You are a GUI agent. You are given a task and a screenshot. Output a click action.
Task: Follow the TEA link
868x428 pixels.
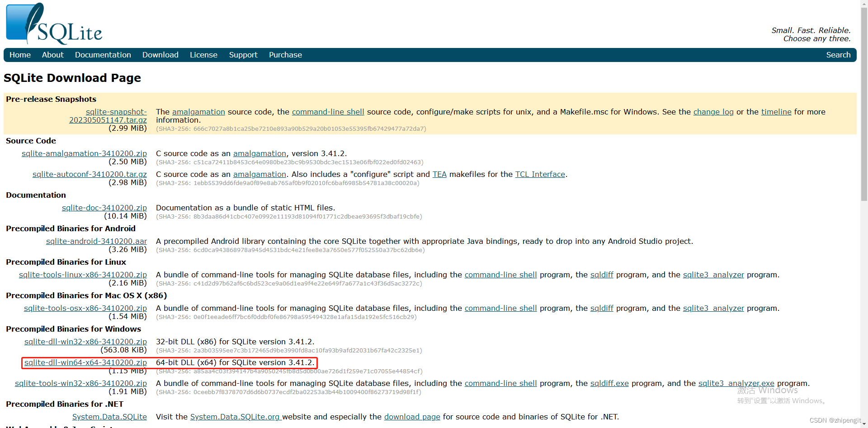(x=439, y=174)
